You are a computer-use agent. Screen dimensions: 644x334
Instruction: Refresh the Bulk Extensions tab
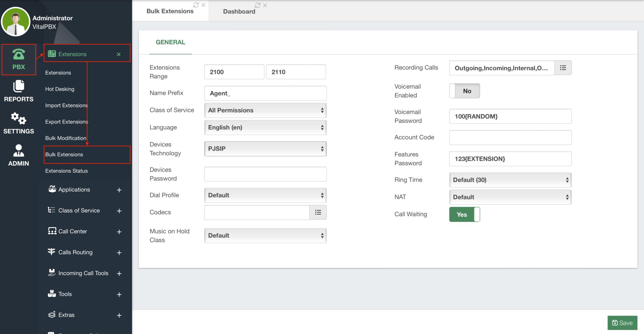coord(196,5)
